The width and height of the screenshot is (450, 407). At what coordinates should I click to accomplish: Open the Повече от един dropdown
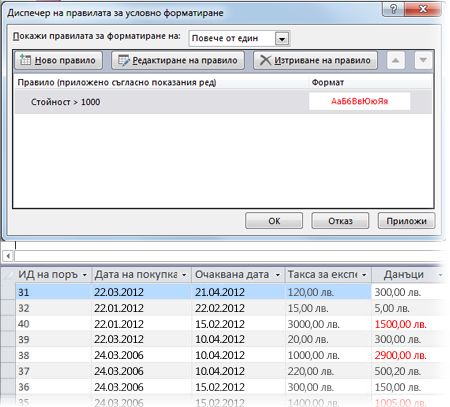click(282, 39)
